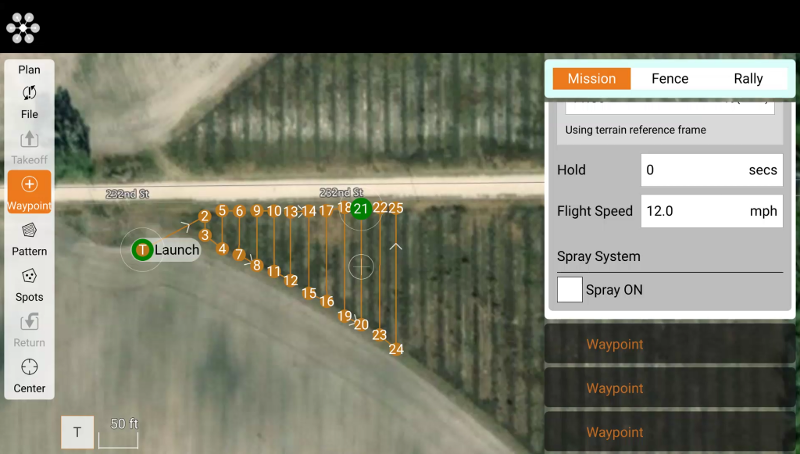800x454 pixels.
Task: Expand the third collapsed Waypoint item
Action: [x=670, y=432]
